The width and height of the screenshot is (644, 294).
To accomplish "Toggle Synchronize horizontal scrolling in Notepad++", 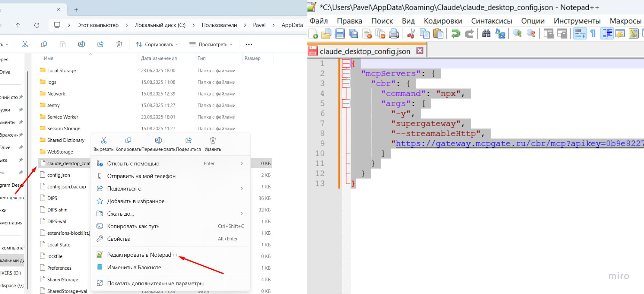I will click(x=562, y=34).
